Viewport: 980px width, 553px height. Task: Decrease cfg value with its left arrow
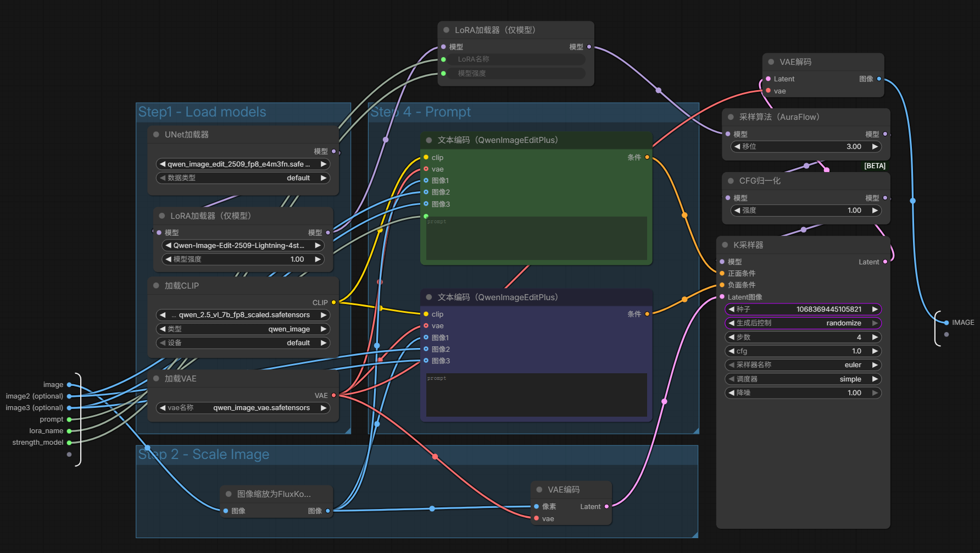(732, 351)
